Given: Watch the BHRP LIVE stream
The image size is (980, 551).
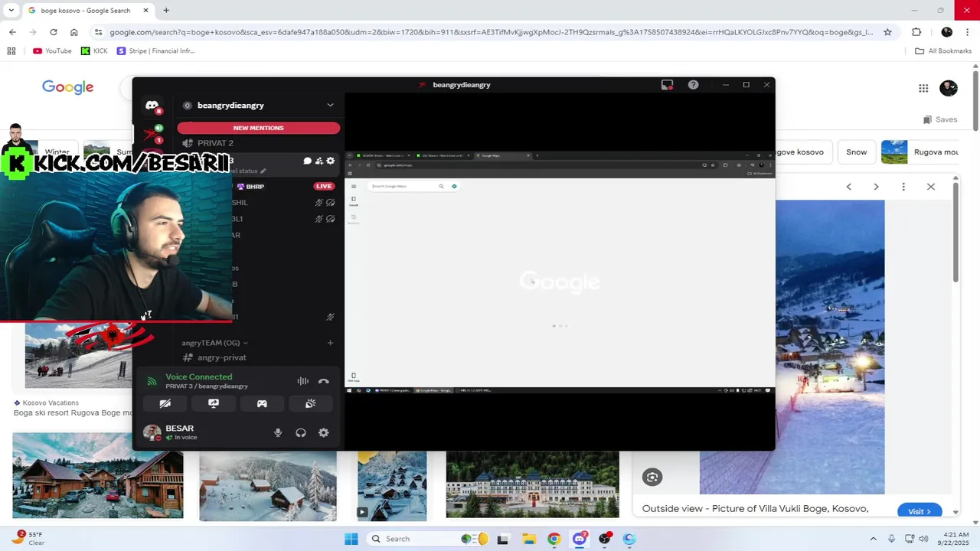Looking at the screenshot, I should (324, 186).
